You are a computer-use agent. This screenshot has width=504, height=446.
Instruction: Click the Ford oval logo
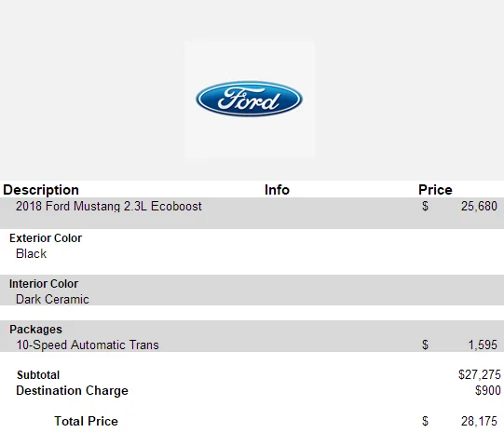click(249, 99)
